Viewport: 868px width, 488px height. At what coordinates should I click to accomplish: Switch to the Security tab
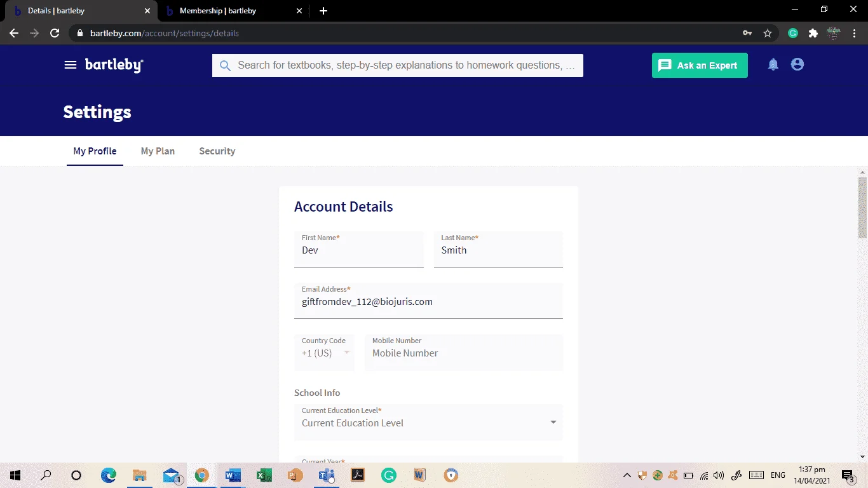click(217, 151)
